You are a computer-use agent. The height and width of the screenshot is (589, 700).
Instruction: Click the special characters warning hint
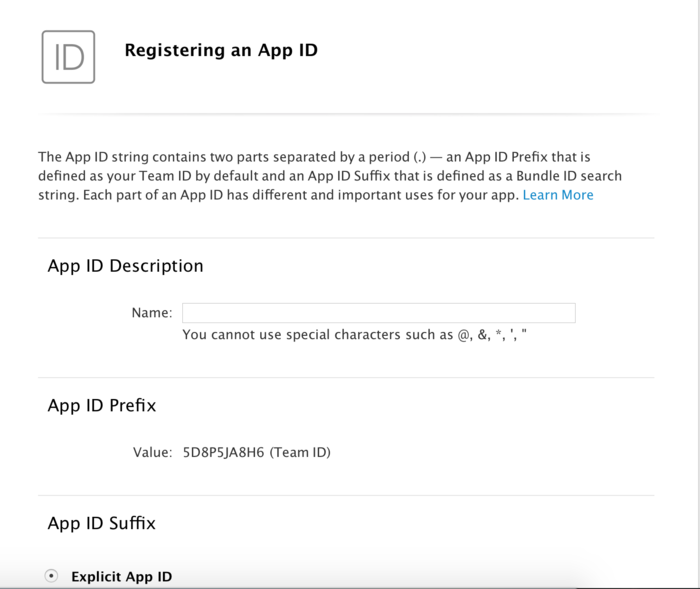[354, 335]
